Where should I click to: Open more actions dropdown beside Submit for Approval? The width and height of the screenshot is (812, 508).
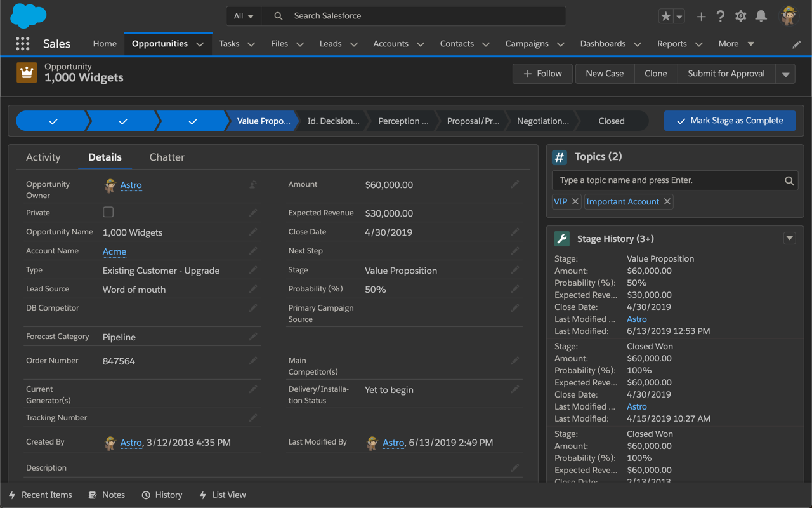pos(785,74)
